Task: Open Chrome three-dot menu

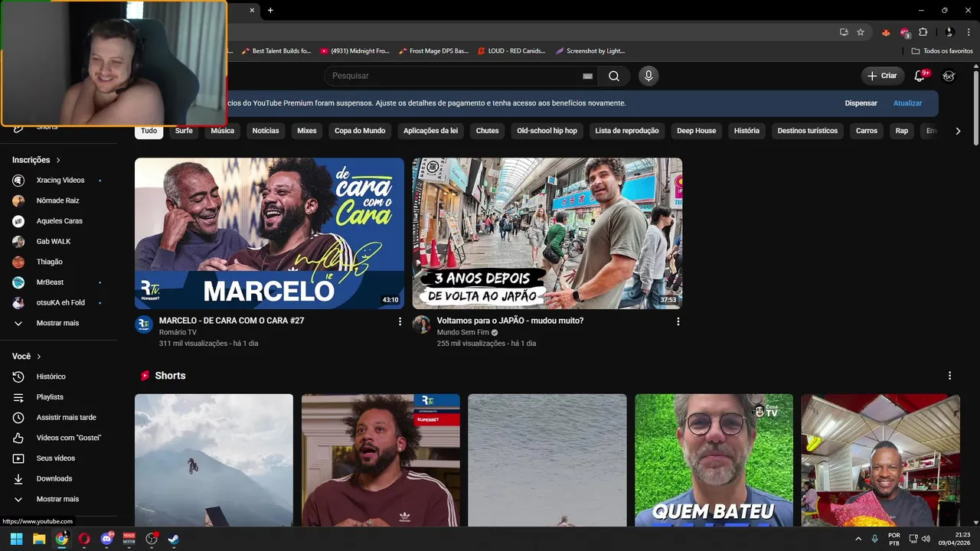Action: click(x=967, y=32)
